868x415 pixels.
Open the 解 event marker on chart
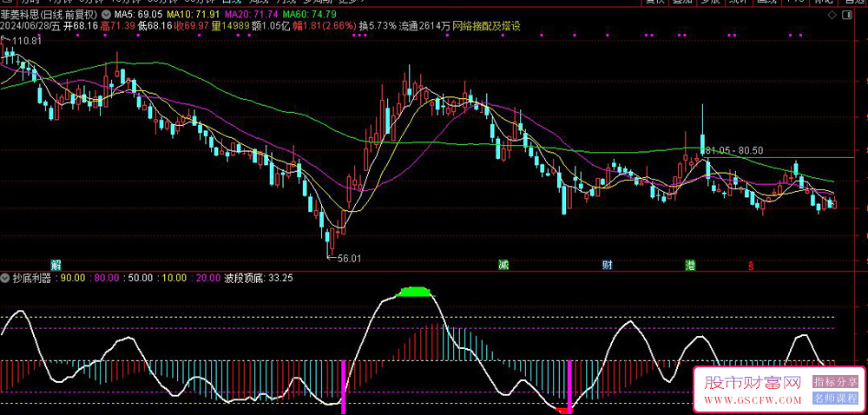tap(56, 265)
